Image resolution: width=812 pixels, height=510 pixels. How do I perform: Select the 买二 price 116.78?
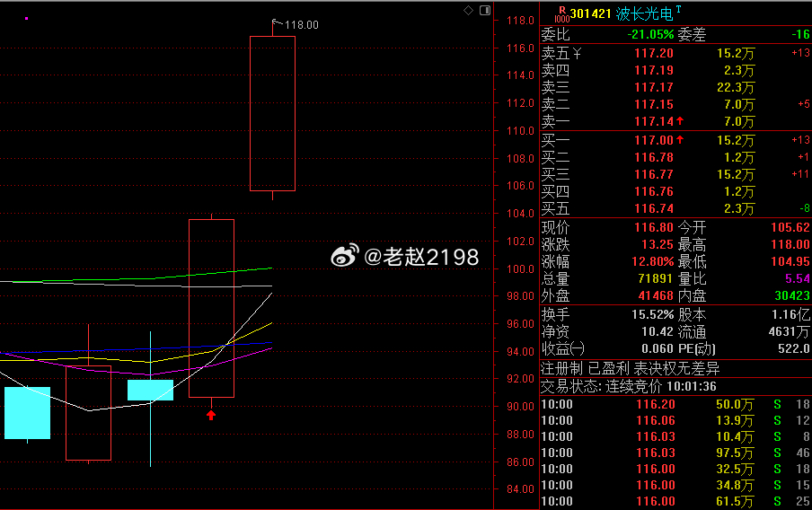pyautogui.click(x=654, y=157)
